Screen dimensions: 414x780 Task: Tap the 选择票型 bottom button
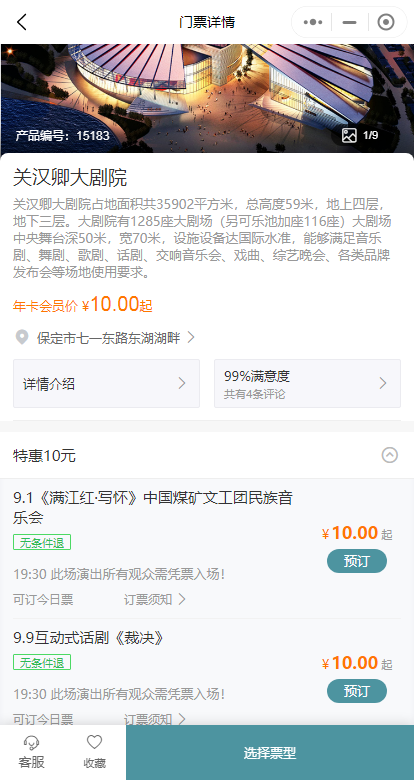[270, 753]
